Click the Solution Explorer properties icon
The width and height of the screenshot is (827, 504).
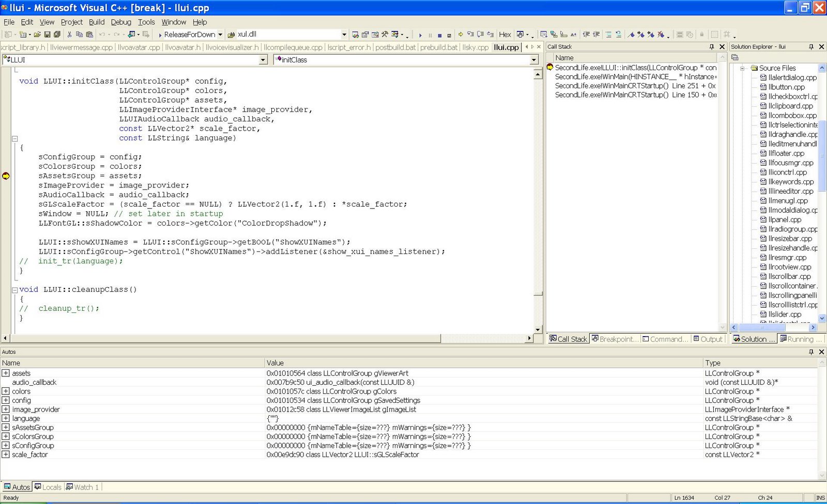[735, 57]
